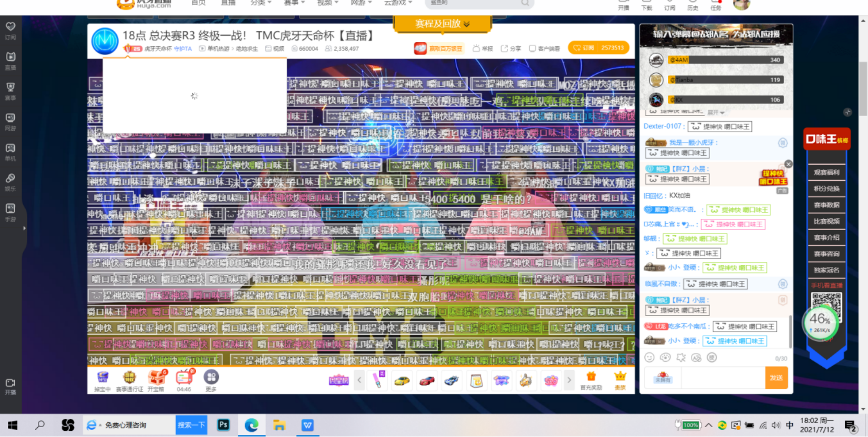Select the blue race car gift
Screen dimensions: 868x437
(451, 380)
